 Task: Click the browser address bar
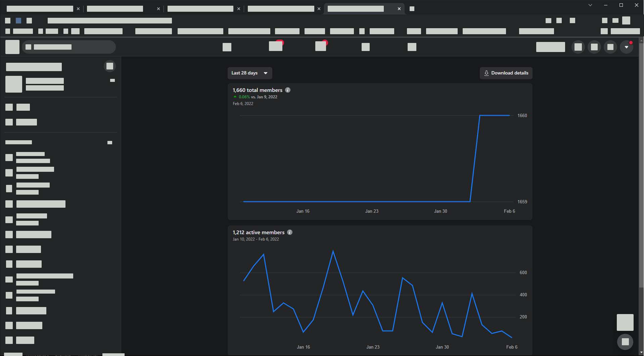(x=110, y=21)
